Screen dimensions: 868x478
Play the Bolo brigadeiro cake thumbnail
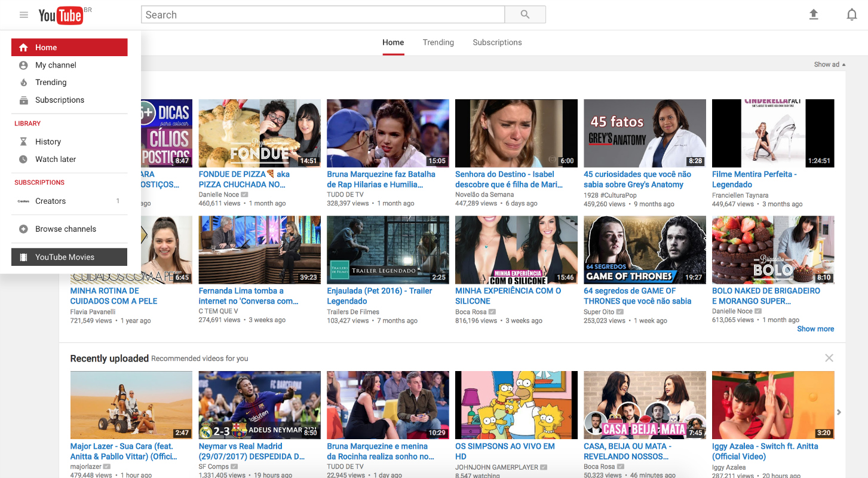pos(773,250)
